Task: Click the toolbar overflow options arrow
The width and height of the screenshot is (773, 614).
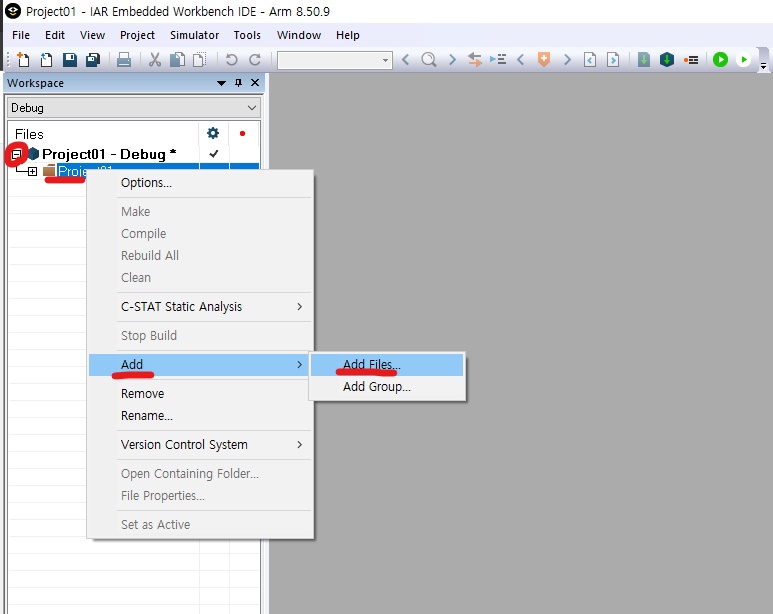Action: click(763, 65)
